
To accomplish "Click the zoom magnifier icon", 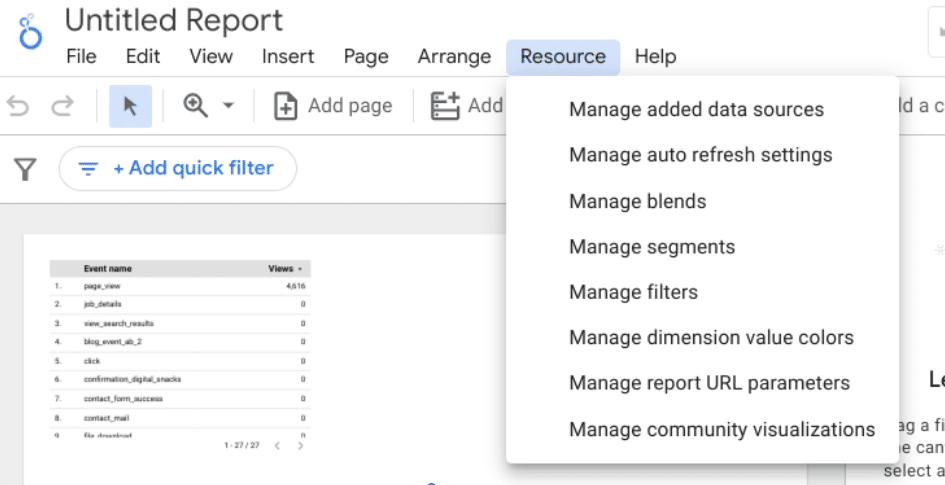I will (x=195, y=106).
